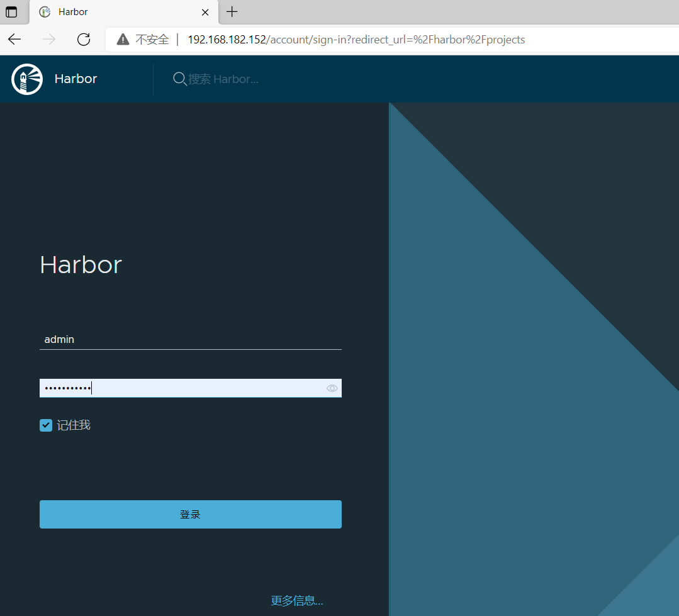Click the browser address bar URL
This screenshot has height=616, width=679.
pyautogui.click(x=356, y=40)
